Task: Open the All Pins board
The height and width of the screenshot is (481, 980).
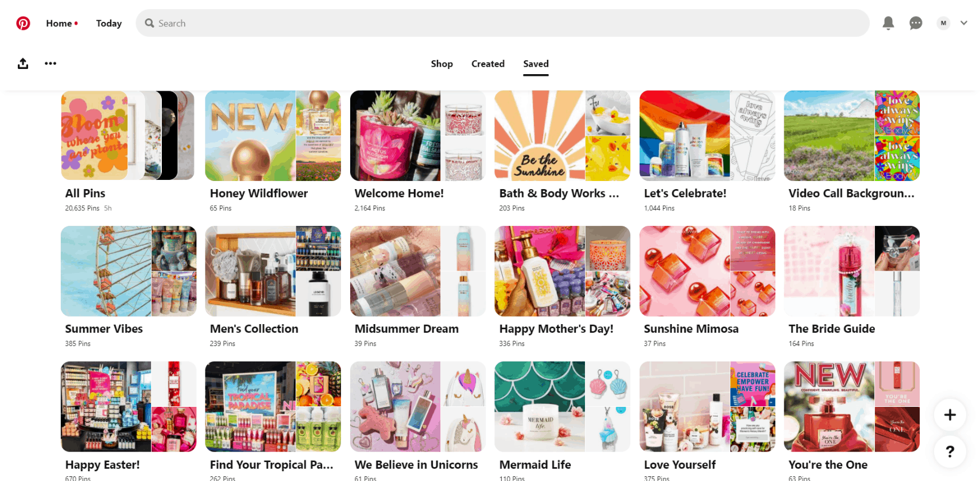Action: [x=129, y=152]
